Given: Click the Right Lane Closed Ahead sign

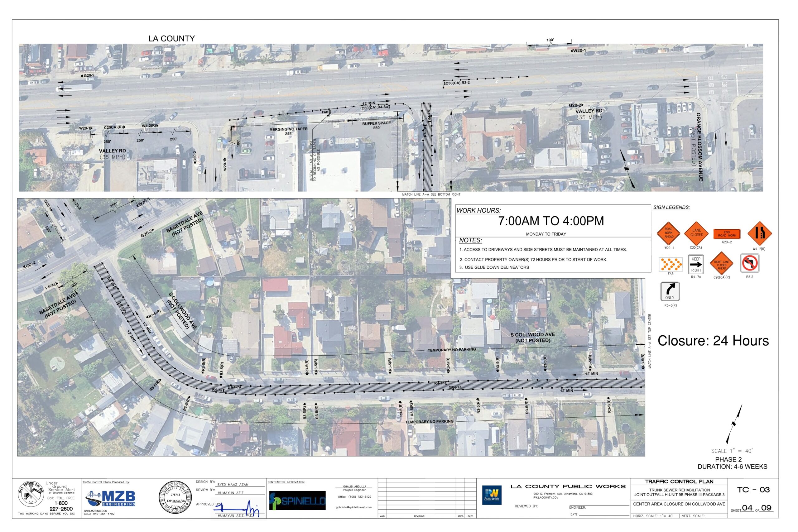Looking at the screenshot, I should click(x=721, y=264).
